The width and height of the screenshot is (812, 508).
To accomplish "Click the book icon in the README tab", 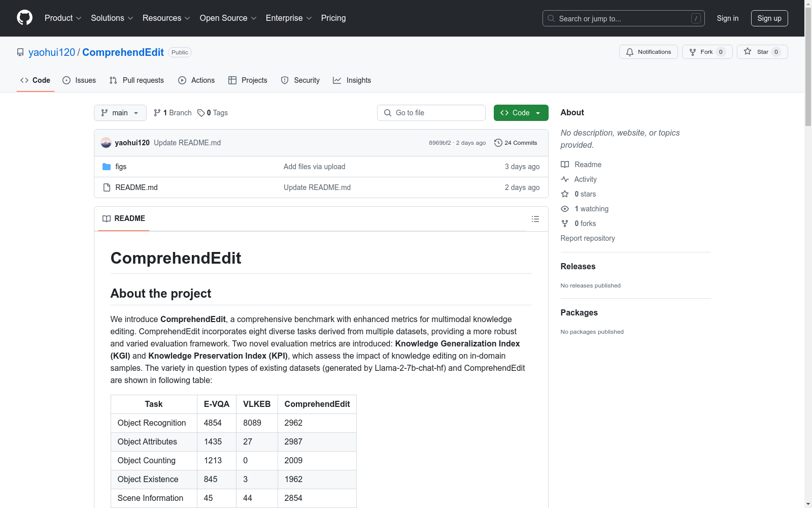I will coord(107,218).
